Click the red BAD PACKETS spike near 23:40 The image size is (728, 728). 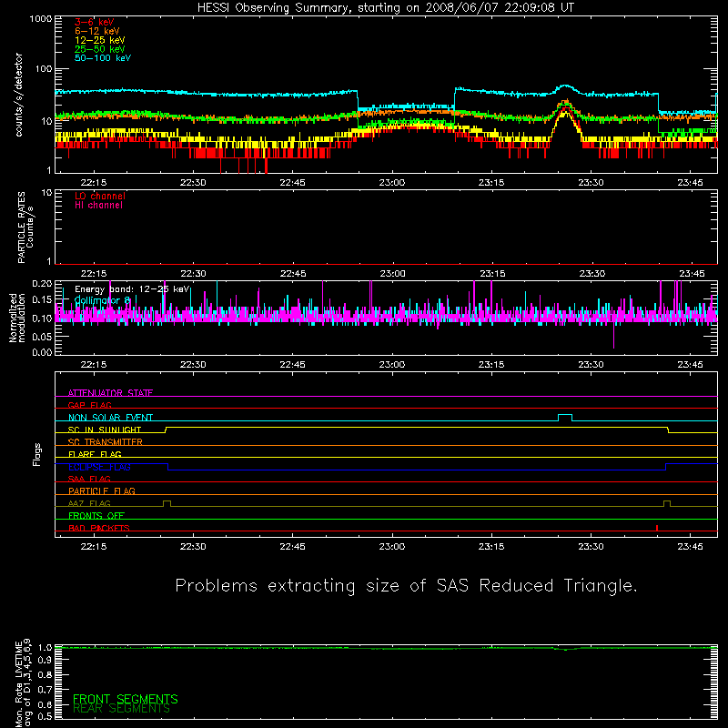[x=657, y=528]
